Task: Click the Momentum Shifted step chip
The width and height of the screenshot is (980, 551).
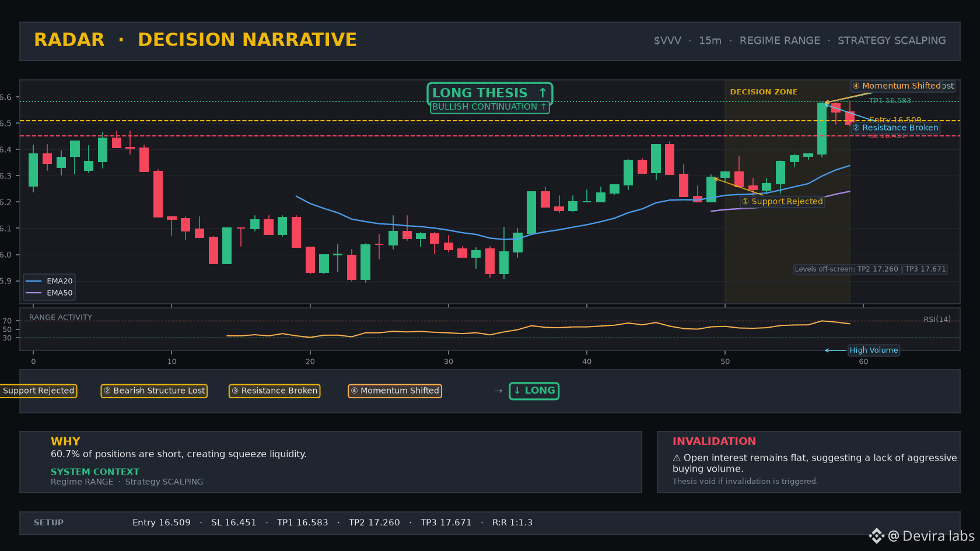Action: click(x=395, y=391)
